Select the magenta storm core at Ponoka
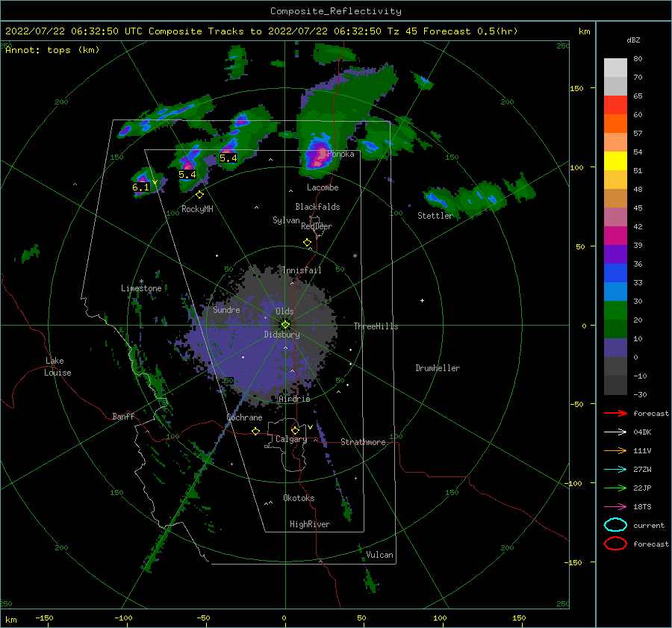Image resolution: width=672 pixels, height=628 pixels. click(x=318, y=157)
